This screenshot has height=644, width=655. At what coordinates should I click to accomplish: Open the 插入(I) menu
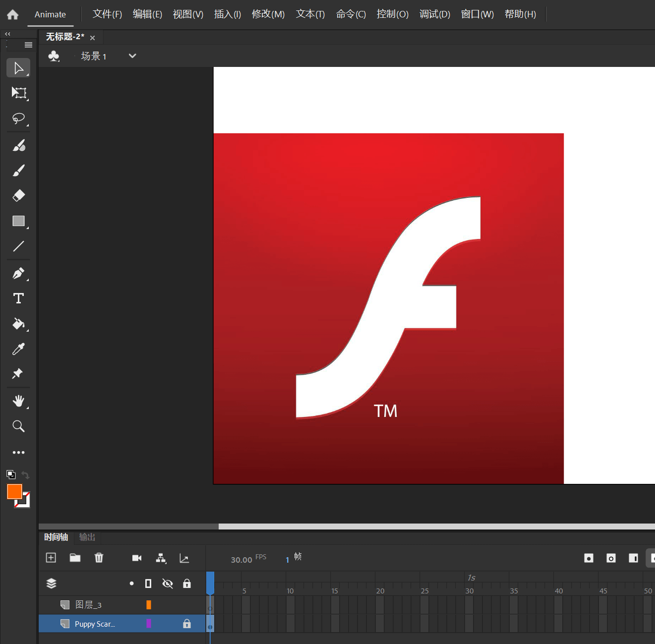tap(227, 14)
